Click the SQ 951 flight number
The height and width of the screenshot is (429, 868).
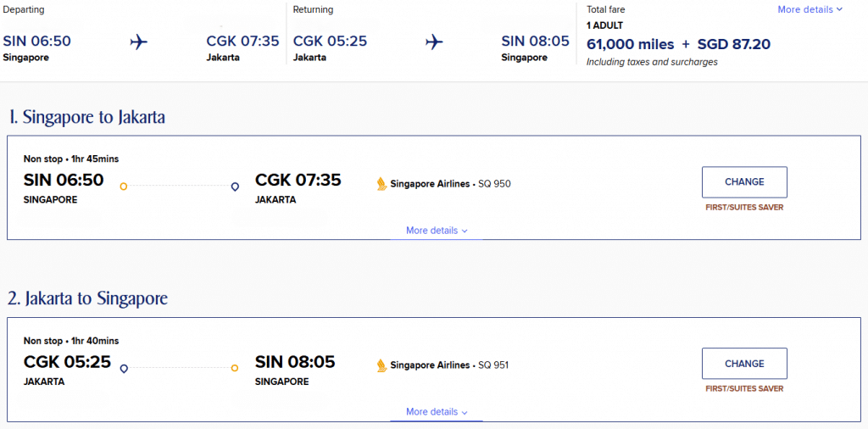493,365
